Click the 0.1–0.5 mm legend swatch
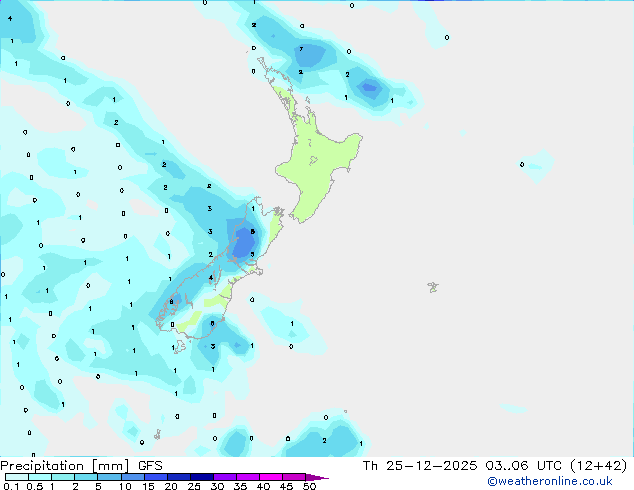Screen dimensions: 634x490 tap(17, 477)
